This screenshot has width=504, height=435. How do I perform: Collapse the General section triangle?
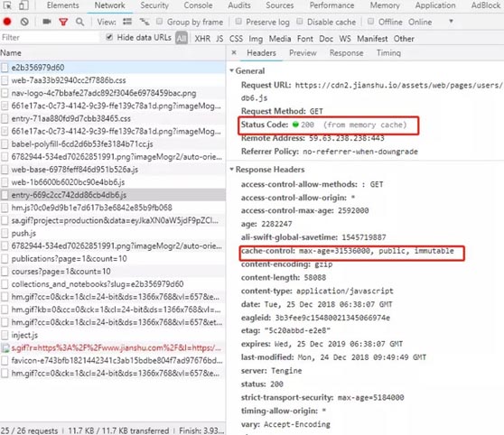click(231, 70)
